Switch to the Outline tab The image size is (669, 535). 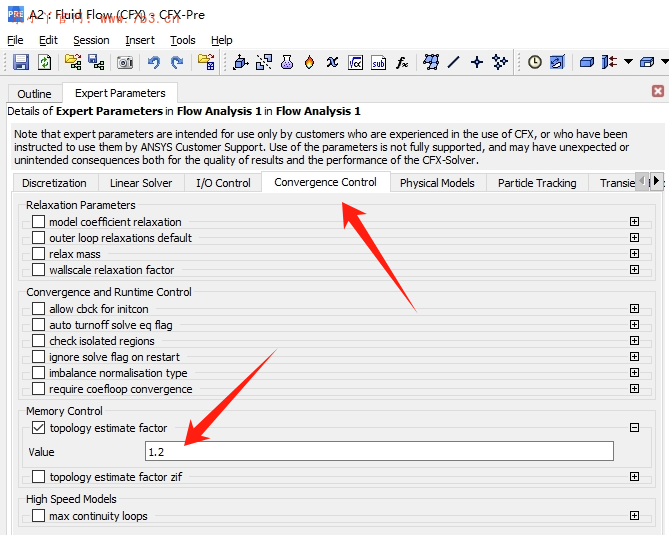(34, 94)
